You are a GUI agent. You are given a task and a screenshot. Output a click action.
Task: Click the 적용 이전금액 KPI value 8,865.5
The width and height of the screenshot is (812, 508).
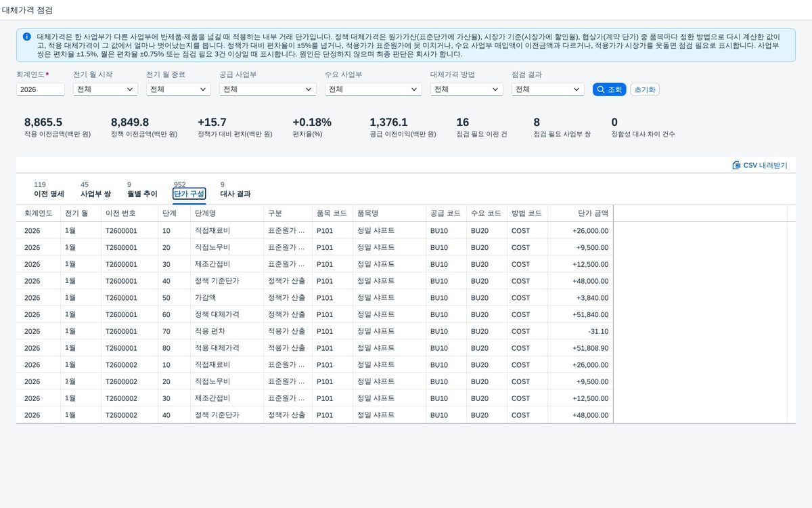pyautogui.click(x=43, y=123)
